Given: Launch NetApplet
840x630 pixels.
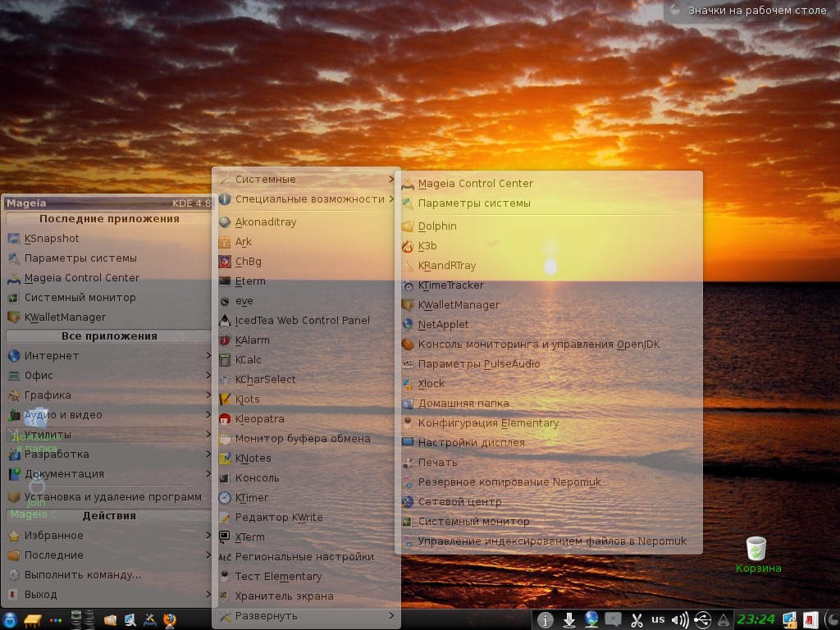Looking at the screenshot, I should [549, 325].
